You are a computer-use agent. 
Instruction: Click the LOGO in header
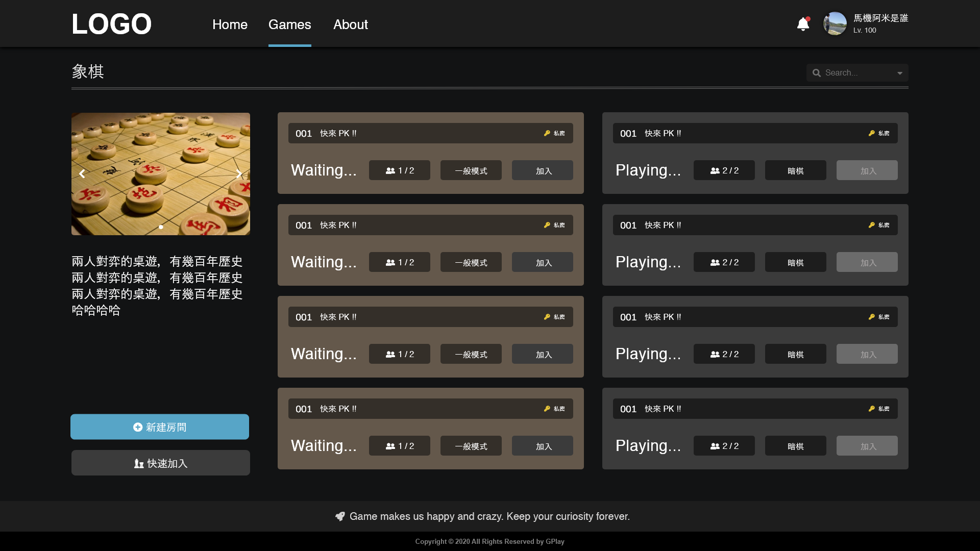[x=111, y=24]
